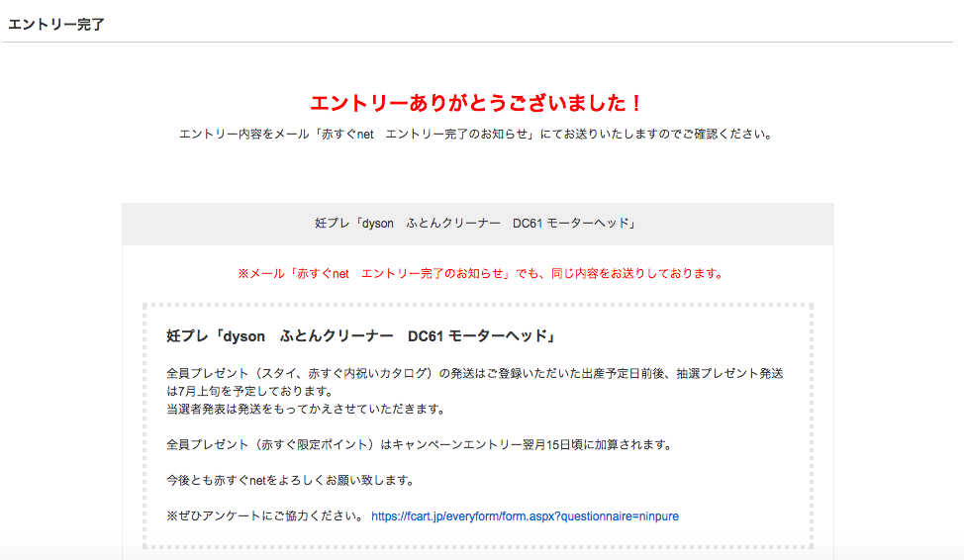This screenshot has height=560, width=964.
Task: Click the red note starting ※メール「赤すぐnet
Action: pyautogui.click(x=482, y=273)
